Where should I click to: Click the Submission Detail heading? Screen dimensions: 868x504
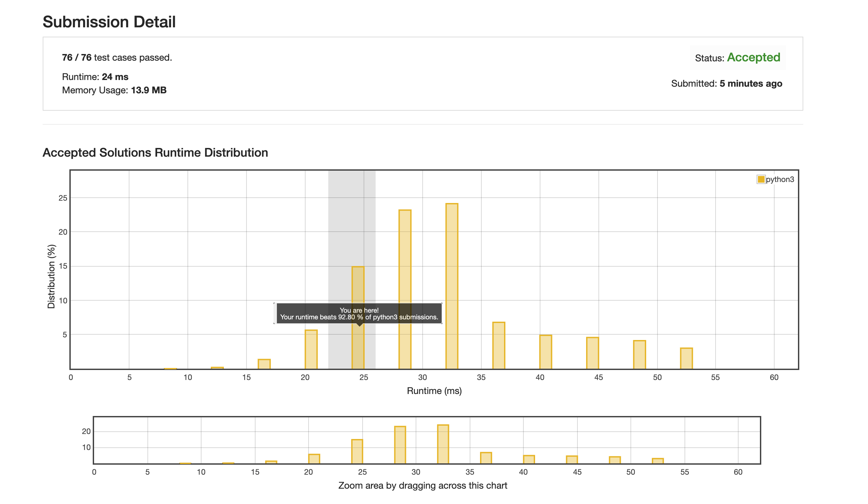(x=109, y=22)
